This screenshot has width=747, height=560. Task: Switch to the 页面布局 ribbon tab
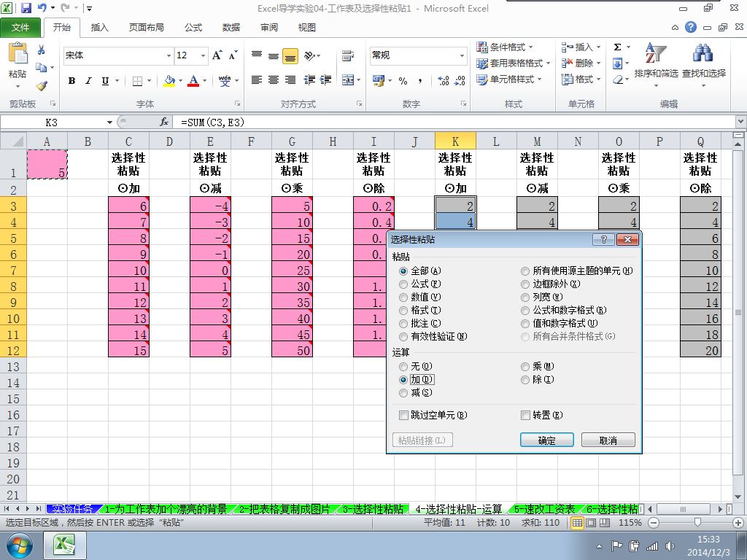146,28
